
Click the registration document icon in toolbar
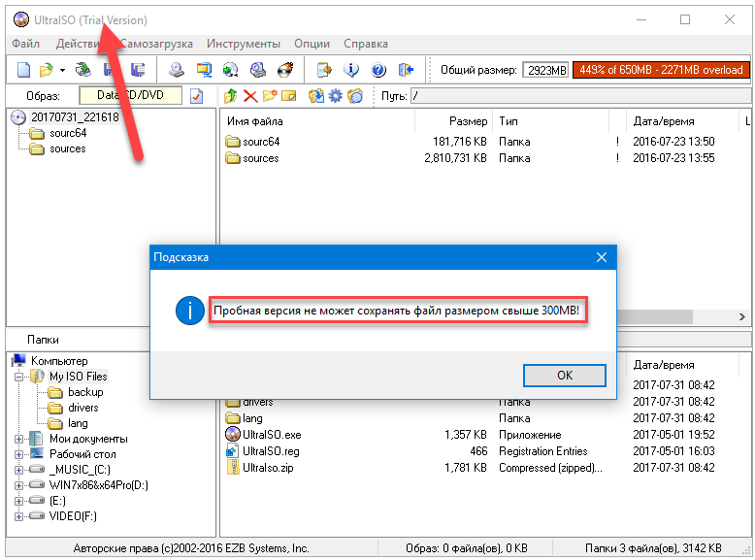tap(324, 70)
